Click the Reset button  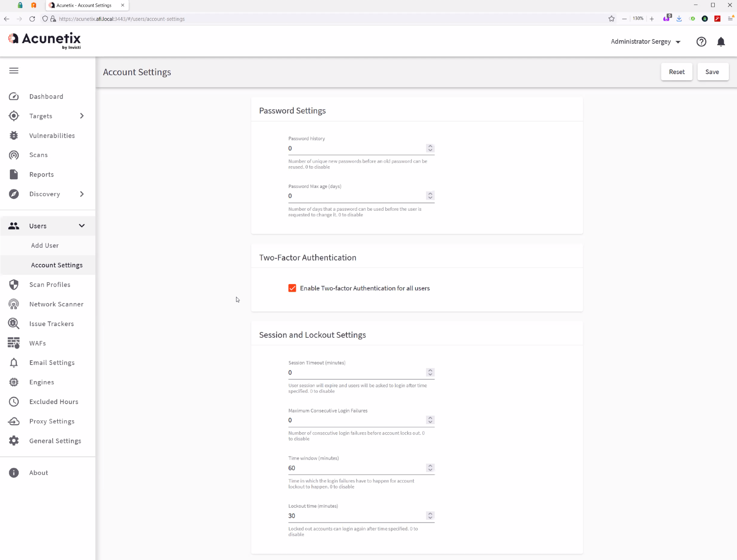point(676,72)
